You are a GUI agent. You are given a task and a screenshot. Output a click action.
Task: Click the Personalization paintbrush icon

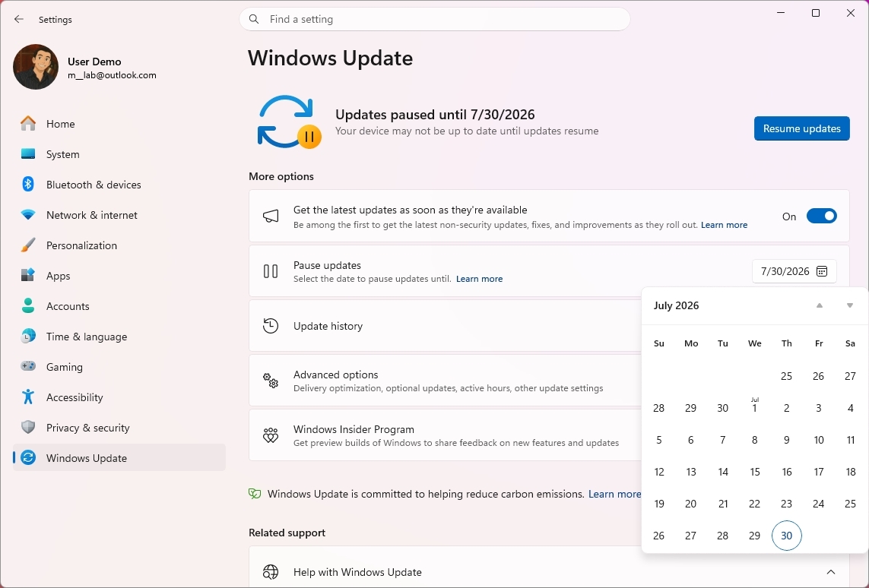tap(28, 245)
